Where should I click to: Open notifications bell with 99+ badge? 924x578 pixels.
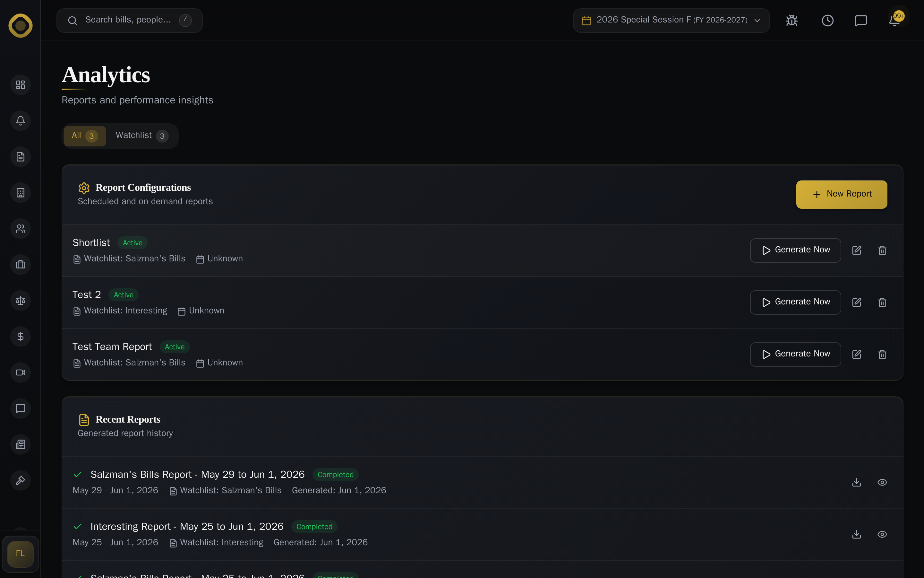[x=895, y=20]
